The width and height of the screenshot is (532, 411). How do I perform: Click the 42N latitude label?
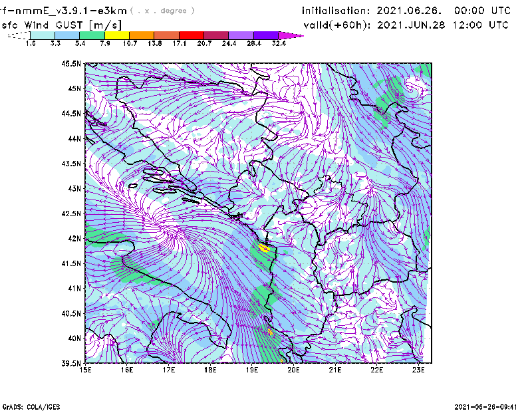[74, 239]
